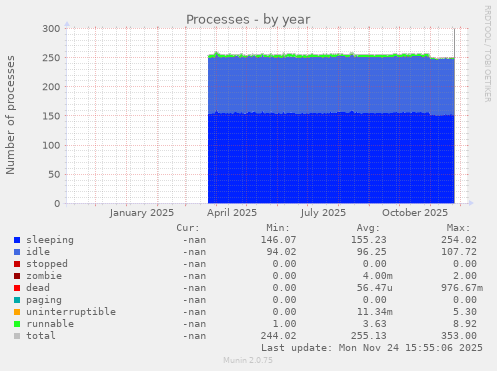497x371 pixels.
Task: Click runnable minimum value 1.00
Action: coord(284,324)
